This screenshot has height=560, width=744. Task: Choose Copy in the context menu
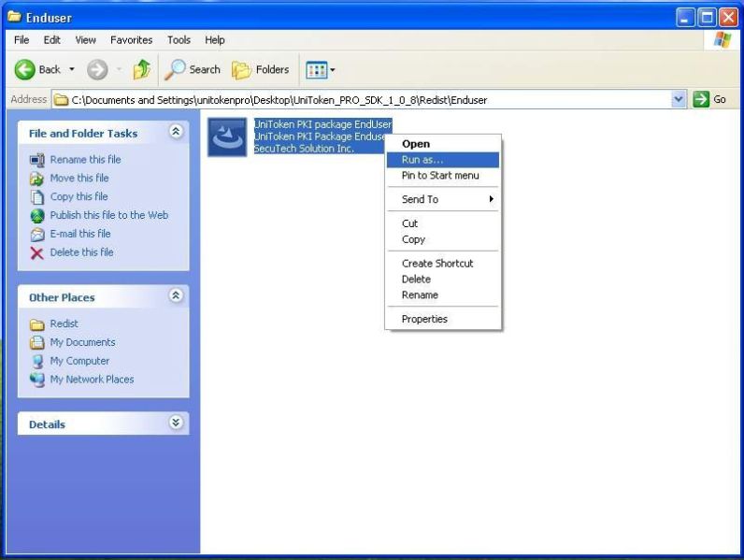click(x=443, y=239)
